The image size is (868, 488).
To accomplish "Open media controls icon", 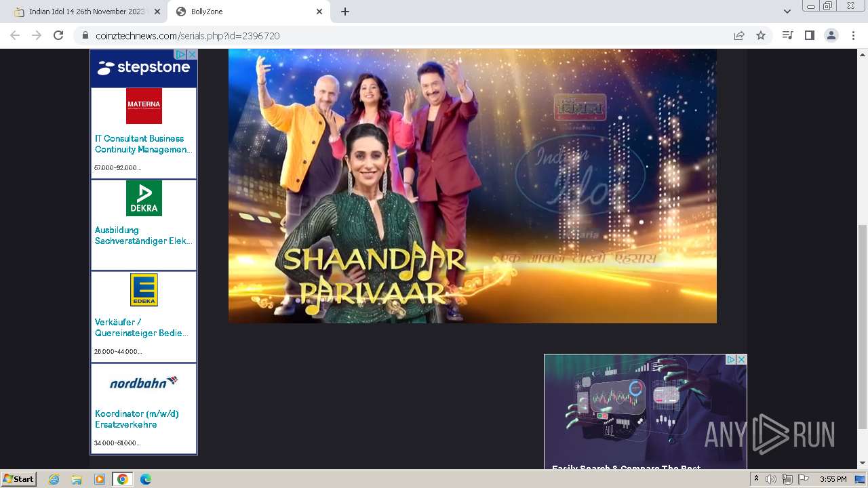I will 787,35.
